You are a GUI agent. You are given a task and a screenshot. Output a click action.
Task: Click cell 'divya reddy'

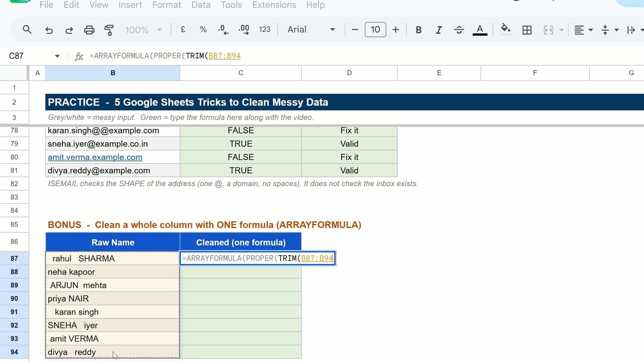(113, 352)
